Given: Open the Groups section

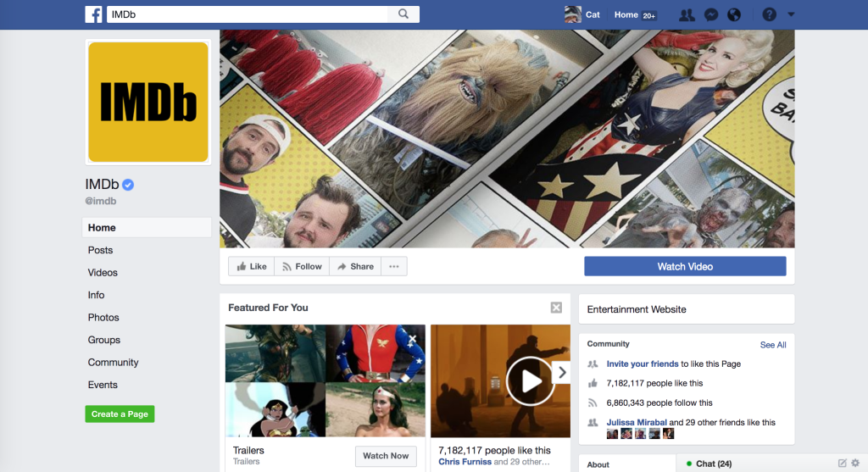Looking at the screenshot, I should click(103, 340).
